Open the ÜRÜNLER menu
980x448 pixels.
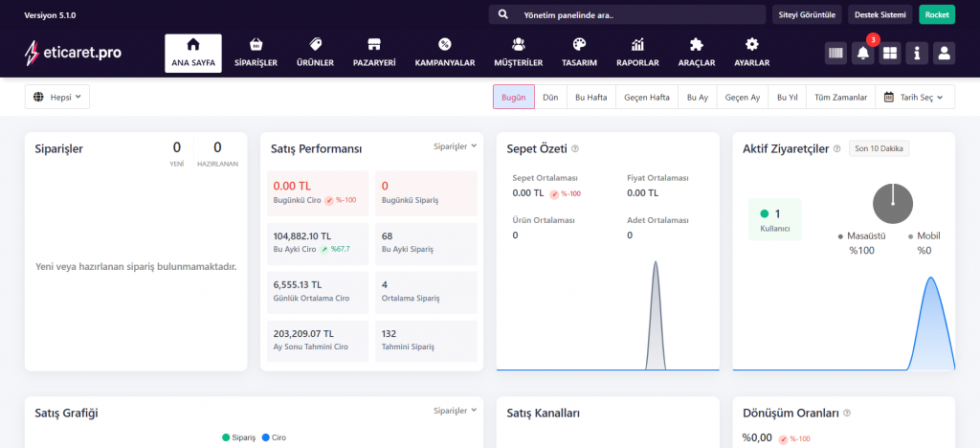315,53
